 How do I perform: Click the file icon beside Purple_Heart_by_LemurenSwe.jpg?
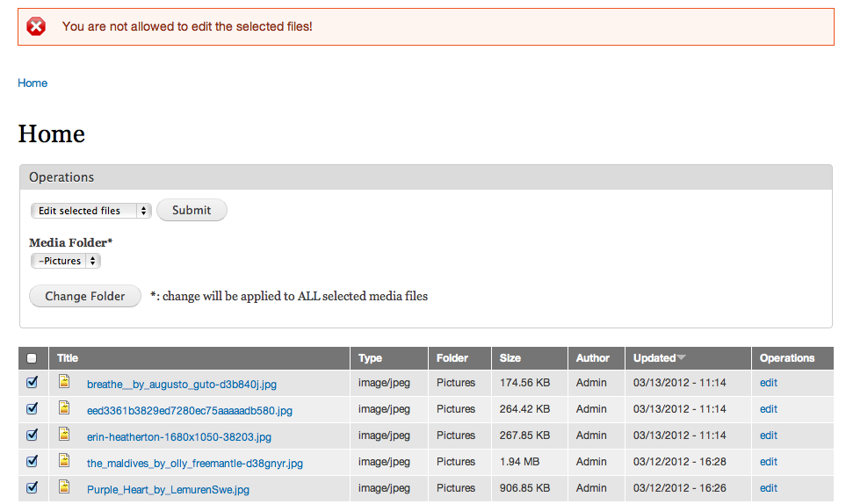pos(64,486)
